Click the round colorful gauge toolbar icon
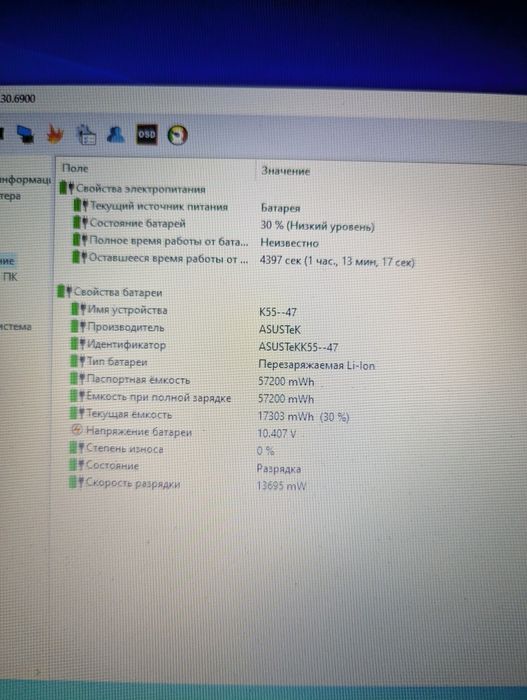 (177, 135)
